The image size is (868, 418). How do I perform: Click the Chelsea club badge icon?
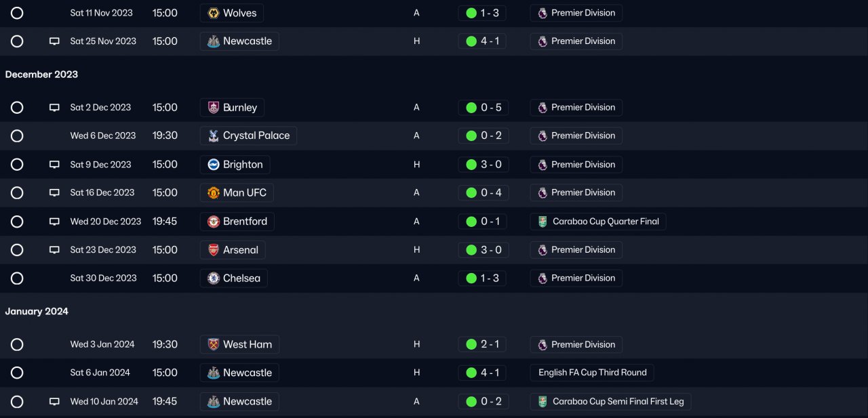214,278
